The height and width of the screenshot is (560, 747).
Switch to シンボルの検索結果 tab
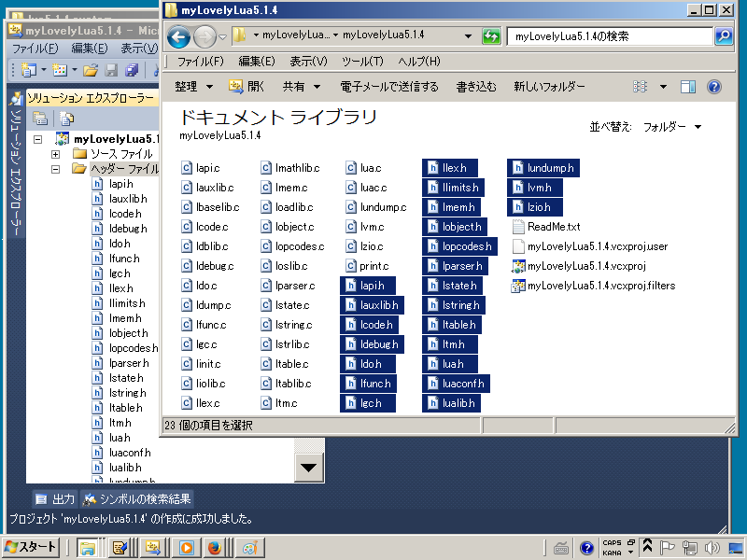coord(136,499)
